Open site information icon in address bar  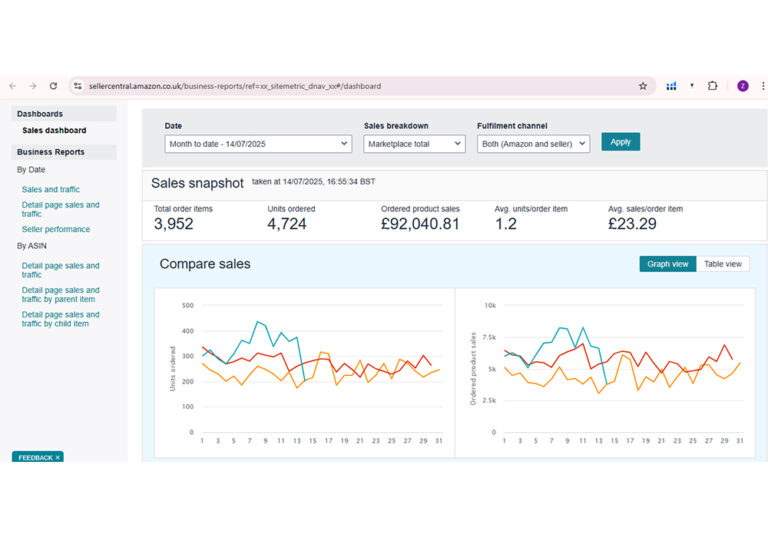(78, 86)
